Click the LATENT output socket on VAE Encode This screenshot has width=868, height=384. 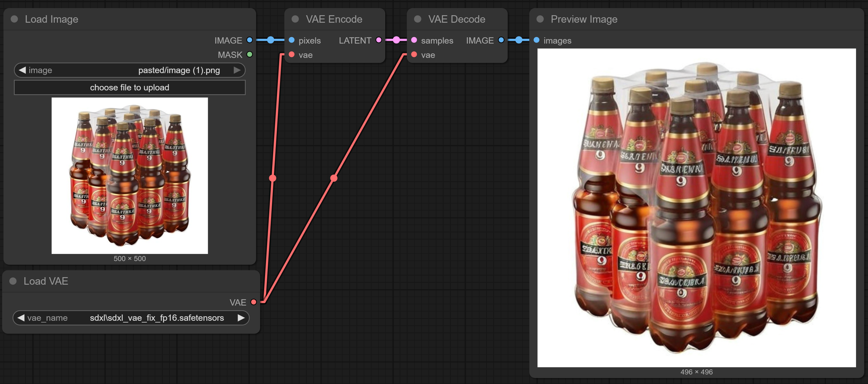[378, 40]
